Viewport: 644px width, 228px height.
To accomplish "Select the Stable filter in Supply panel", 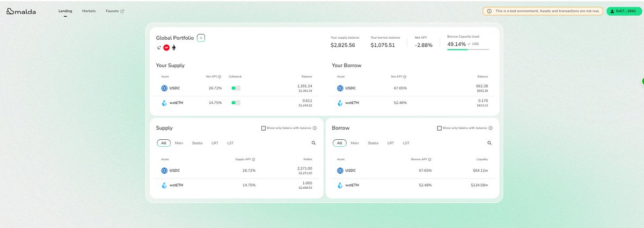I will click(197, 143).
